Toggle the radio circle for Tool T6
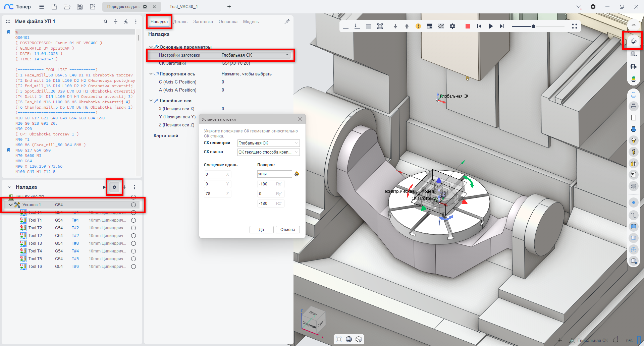 133,267
